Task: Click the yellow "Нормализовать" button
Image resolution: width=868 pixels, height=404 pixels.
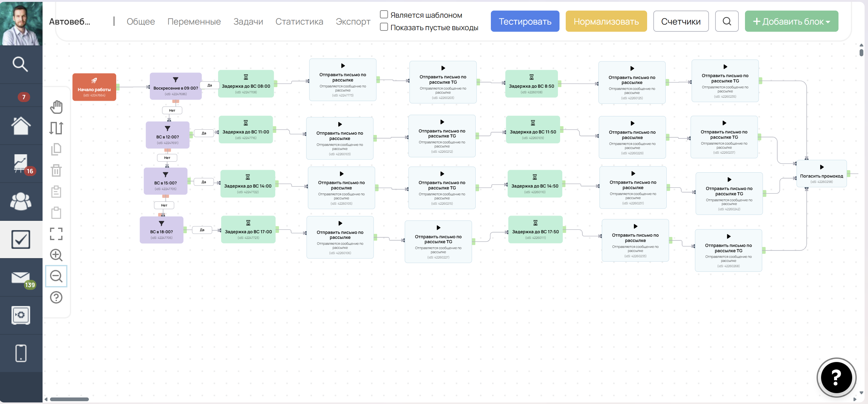Action: click(x=606, y=21)
